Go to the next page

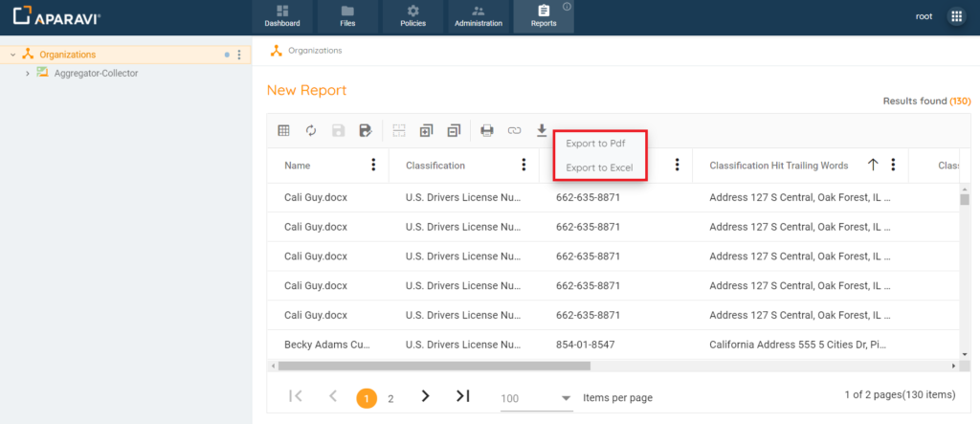[x=426, y=396]
